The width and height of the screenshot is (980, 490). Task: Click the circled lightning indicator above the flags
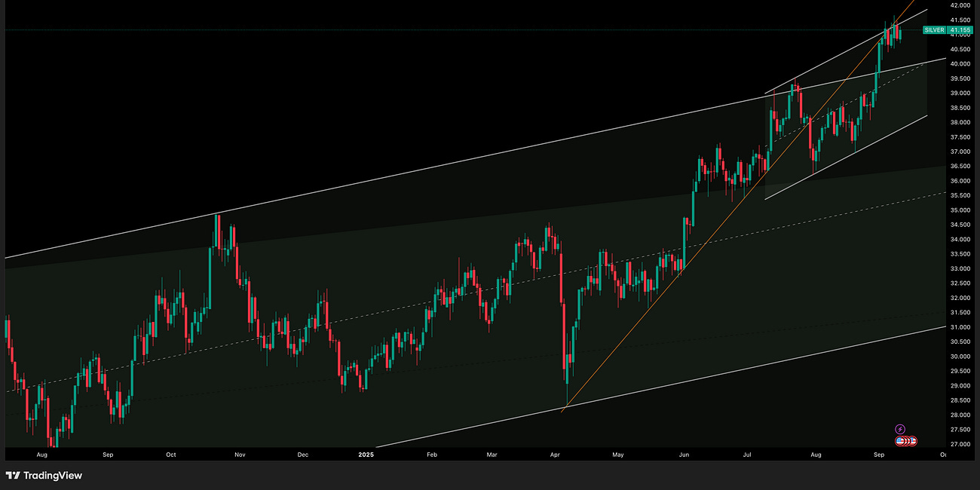tap(900, 428)
